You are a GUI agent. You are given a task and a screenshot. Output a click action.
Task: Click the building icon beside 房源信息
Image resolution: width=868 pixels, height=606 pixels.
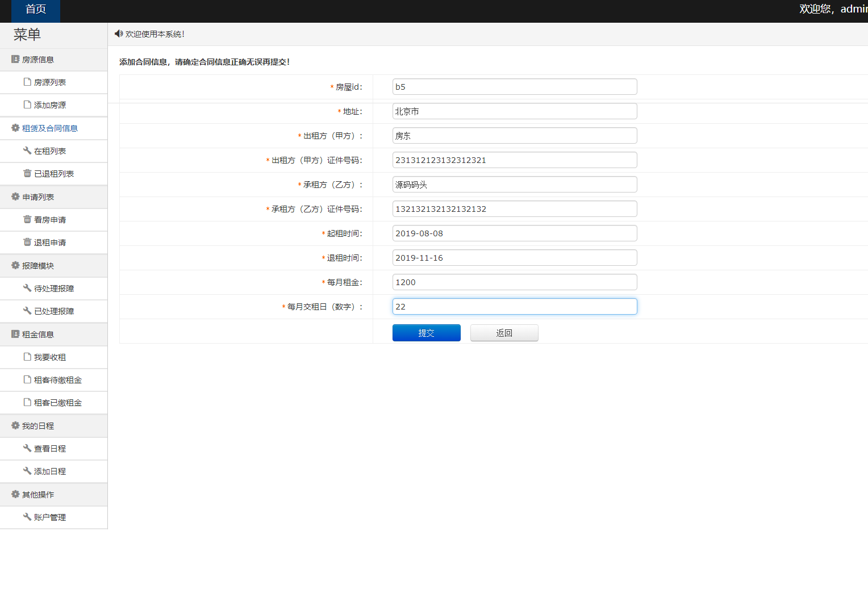[15, 59]
